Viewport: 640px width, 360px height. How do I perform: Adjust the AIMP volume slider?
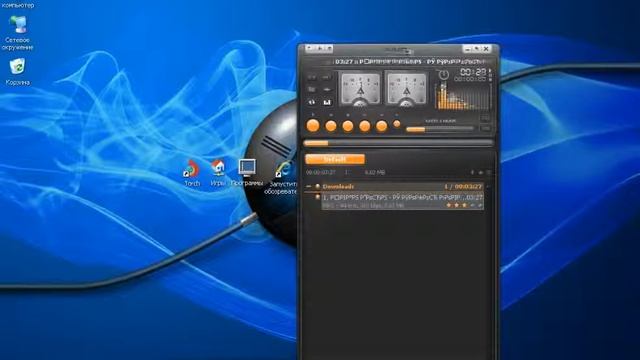tap(440, 129)
